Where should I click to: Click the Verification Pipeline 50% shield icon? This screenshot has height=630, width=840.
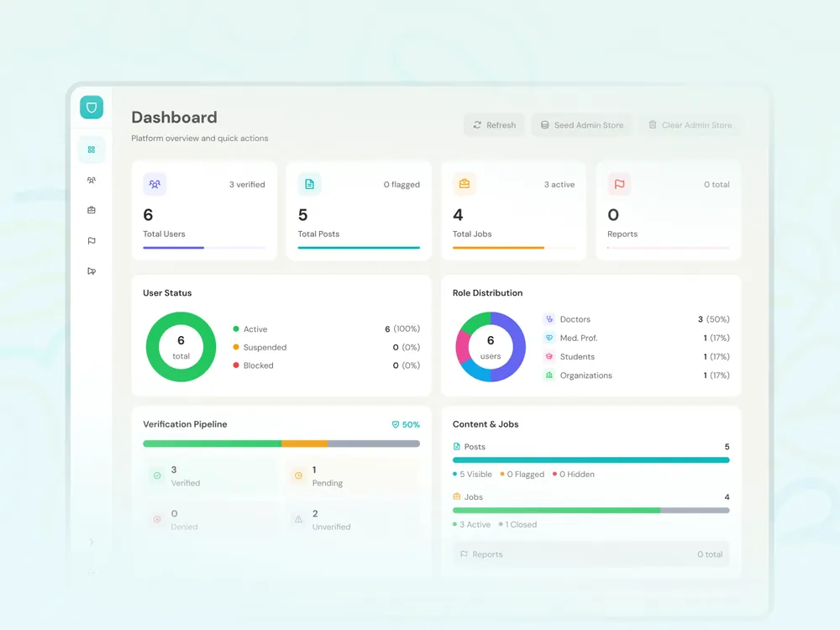[x=396, y=424]
